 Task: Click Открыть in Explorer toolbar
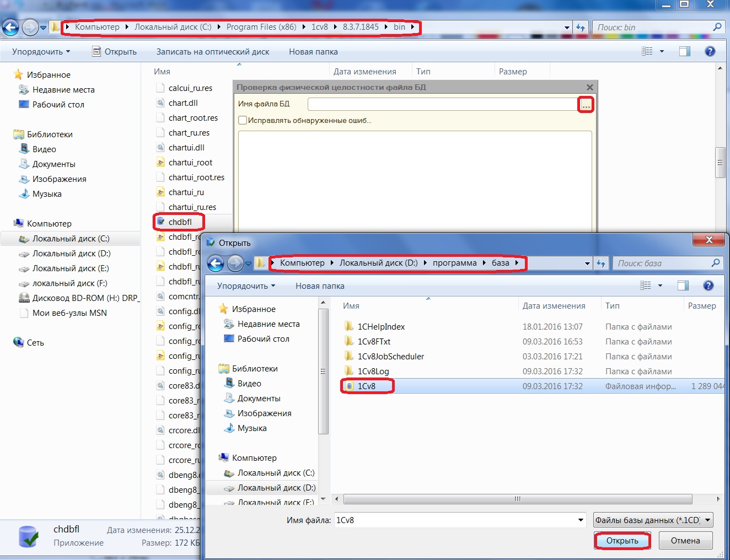(x=114, y=51)
